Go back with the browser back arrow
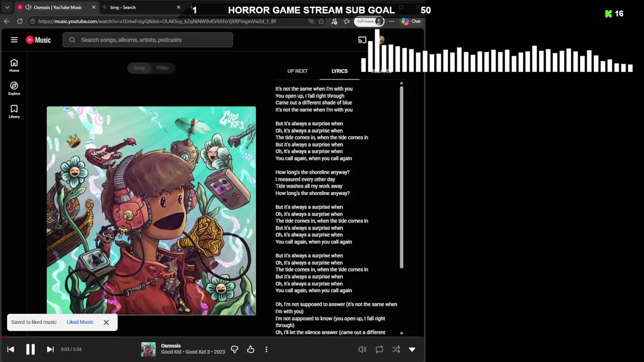 [7, 21]
